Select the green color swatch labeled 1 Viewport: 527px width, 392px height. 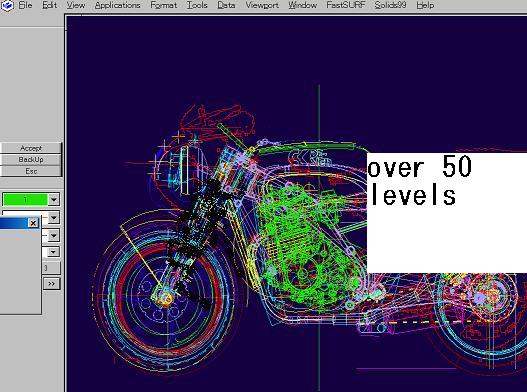(25, 200)
